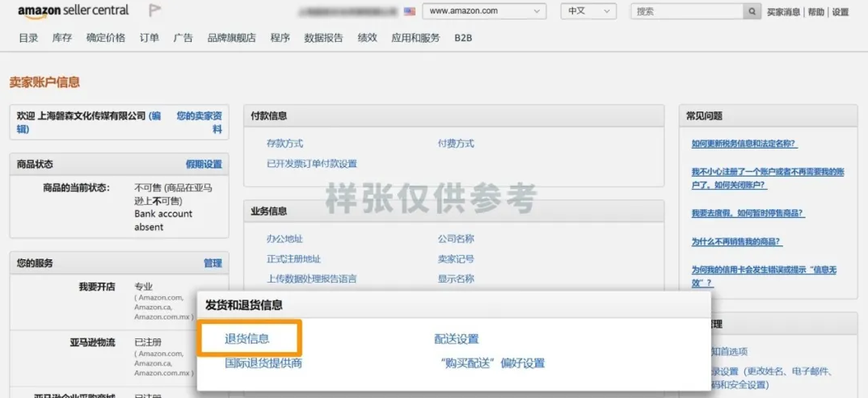Click 退货信息 link

point(246,339)
